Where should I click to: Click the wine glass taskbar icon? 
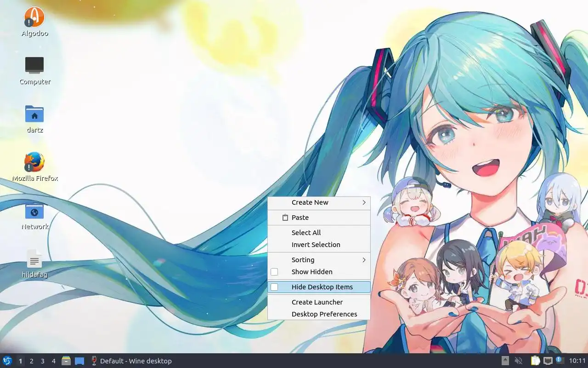(x=94, y=361)
